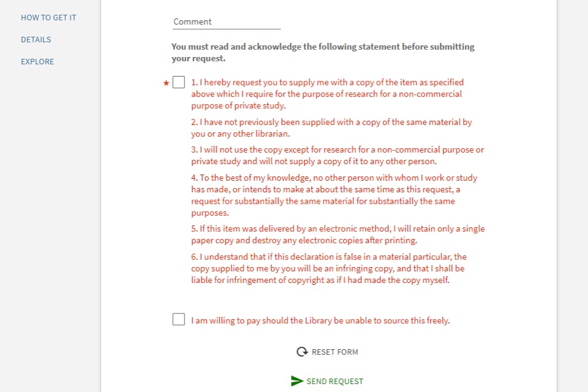The width and height of the screenshot is (588, 392).
Task: Click statement 6 about infringement liability
Action: [328, 268]
